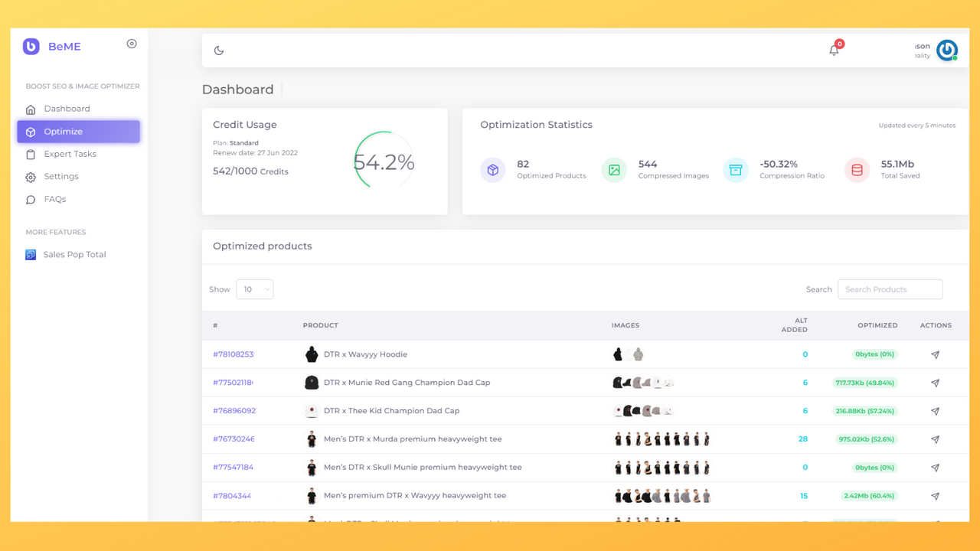
Task: Open product link #76896092
Action: (234, 411)
